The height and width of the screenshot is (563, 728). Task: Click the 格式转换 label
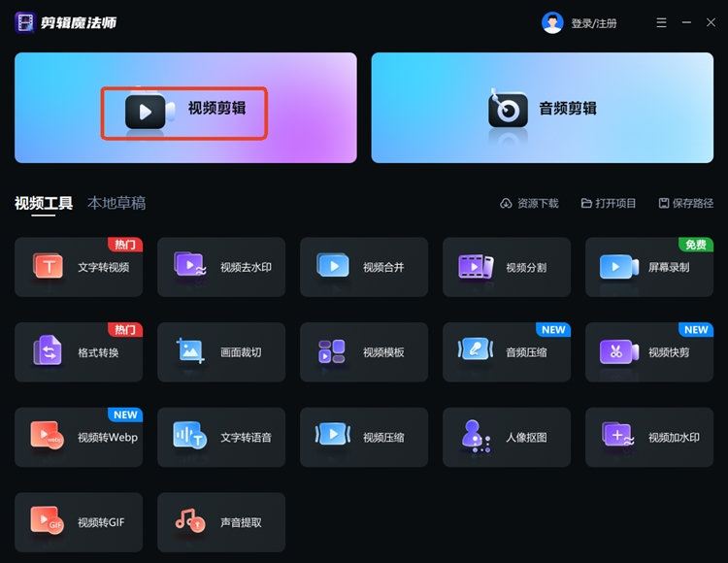coord(98,352)
